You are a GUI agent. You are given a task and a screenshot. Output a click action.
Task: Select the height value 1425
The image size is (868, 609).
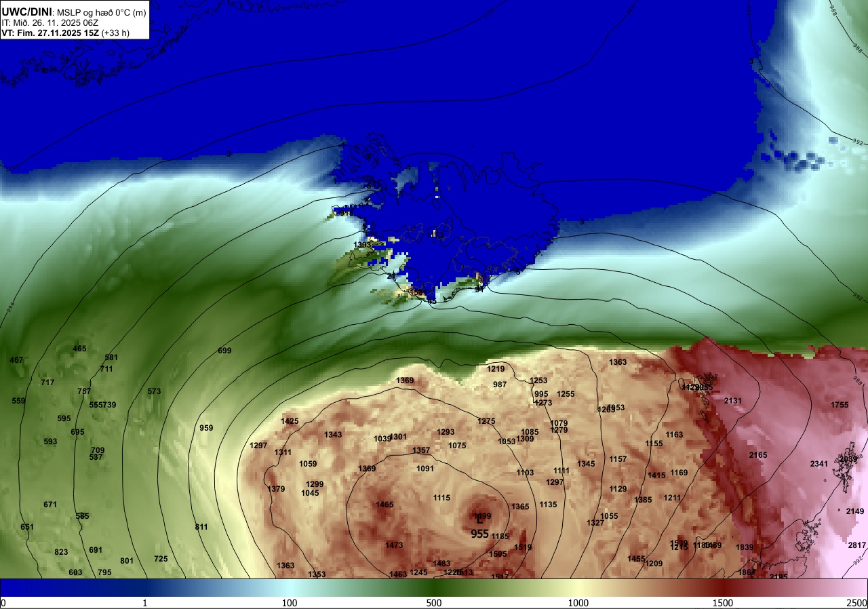coord(290,421)
